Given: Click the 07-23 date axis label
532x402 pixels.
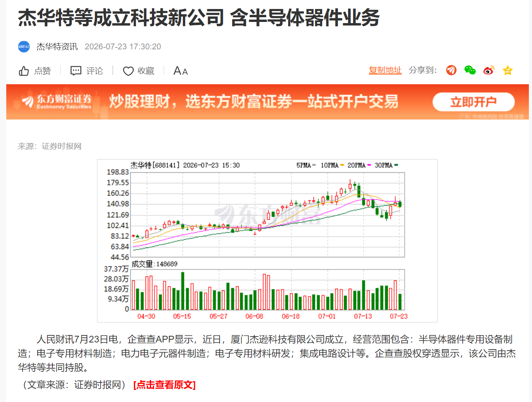Looking at the screenshot, I should [399, 316].
